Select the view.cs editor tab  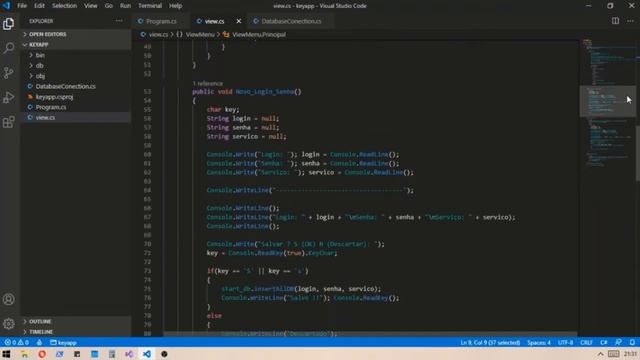pyautogui.click(x=214, y=21)
